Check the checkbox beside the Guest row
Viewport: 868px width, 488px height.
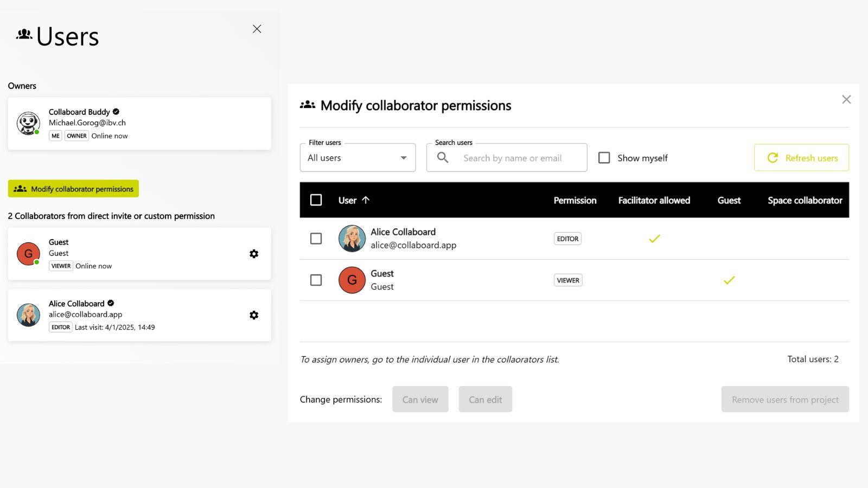pyautogui.click(x=316, y=280)
